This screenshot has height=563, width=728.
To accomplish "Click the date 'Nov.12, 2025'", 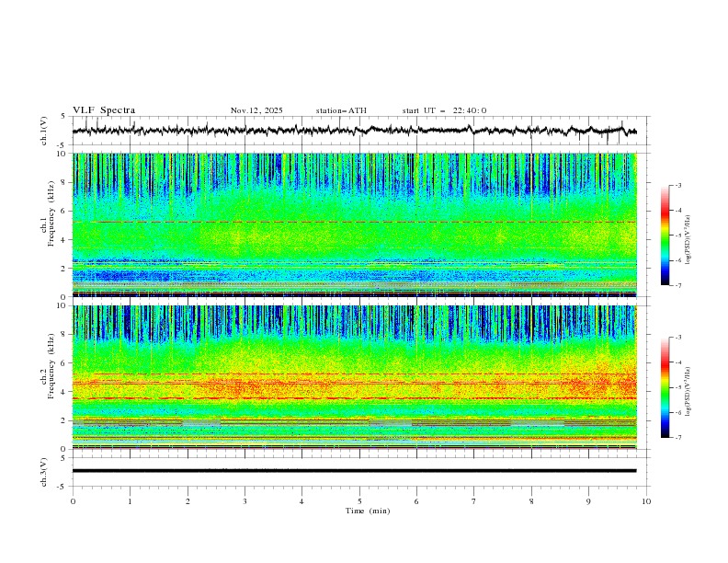I will coord(256,110).
